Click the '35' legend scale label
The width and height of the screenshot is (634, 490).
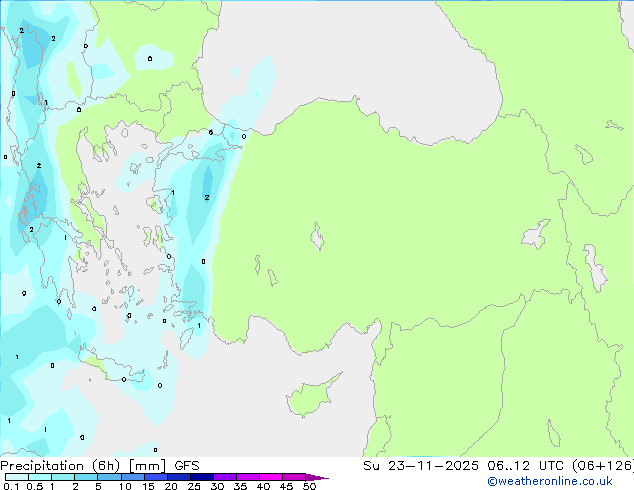coord(240,486)
